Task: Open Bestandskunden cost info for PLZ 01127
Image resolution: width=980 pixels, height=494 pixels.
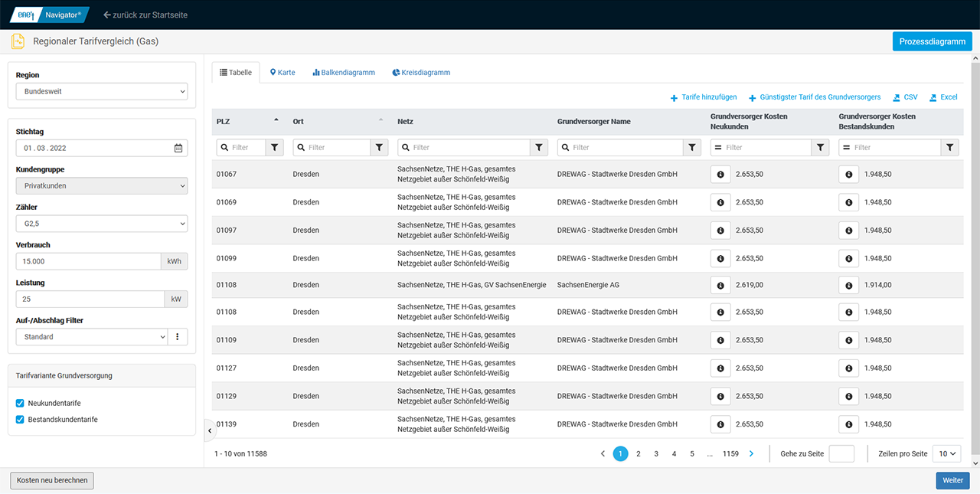Action: point(849,368)
